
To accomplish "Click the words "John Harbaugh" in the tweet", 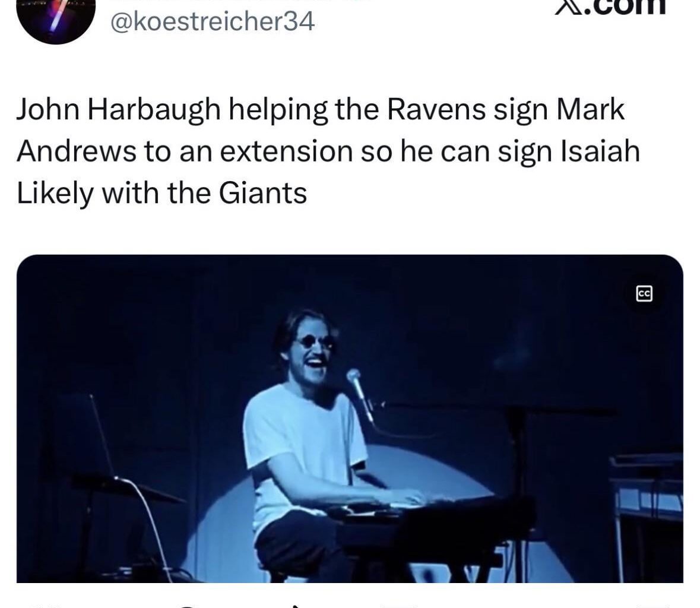I will coord(119,109).
